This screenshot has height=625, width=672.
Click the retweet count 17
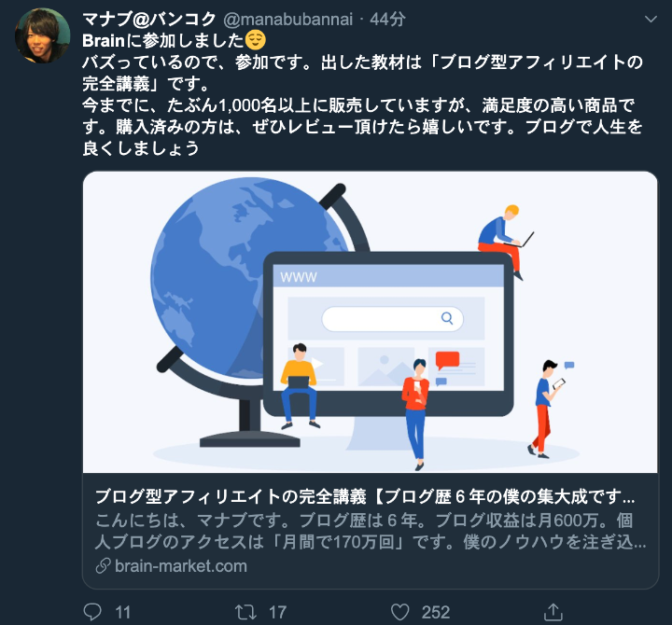[x=277, y=612]
